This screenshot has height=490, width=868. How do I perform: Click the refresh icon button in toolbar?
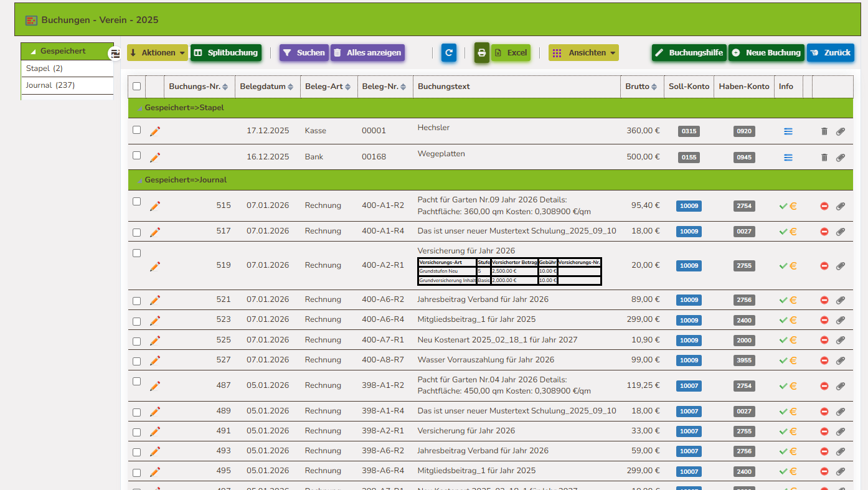(449, 53)
